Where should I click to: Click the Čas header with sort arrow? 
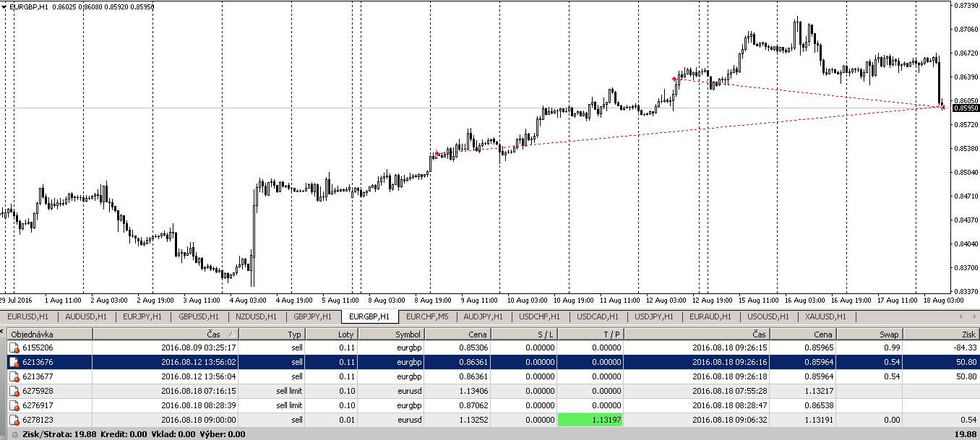166,334
